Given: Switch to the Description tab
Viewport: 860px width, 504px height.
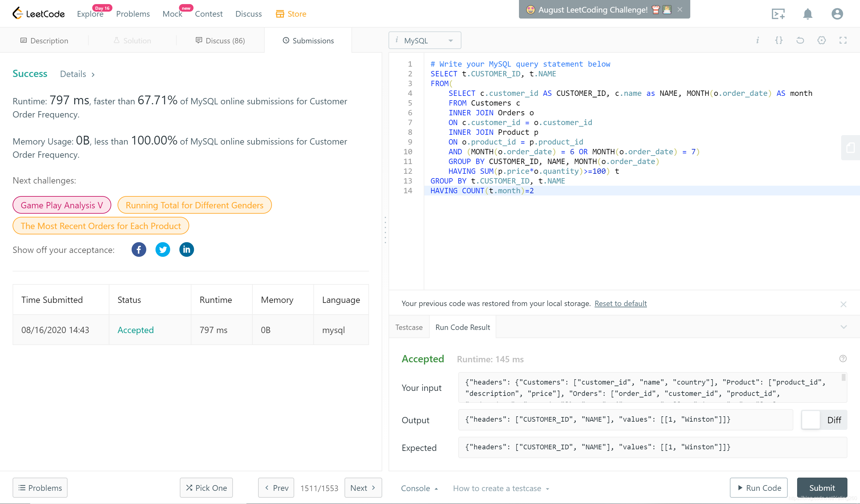Looking at the screenshot, I should 44,41.
